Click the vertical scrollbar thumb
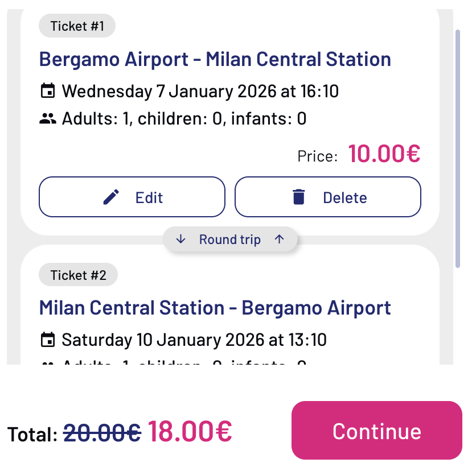 click(x=457, y=148)
